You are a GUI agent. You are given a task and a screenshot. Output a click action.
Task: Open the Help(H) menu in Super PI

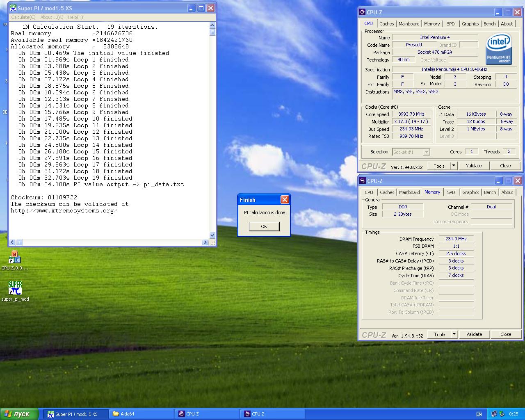pyautogui.click(x=75, y=17)
